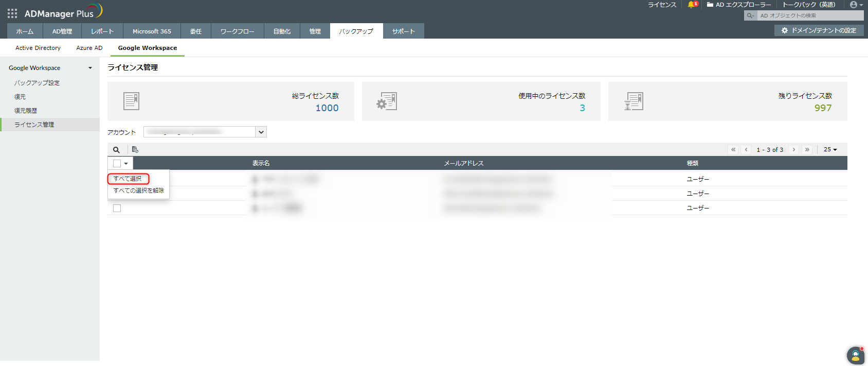Screen dimensions: 868x366
Task: Open the 自動化 tab
Action: click(x=282, y=31)
